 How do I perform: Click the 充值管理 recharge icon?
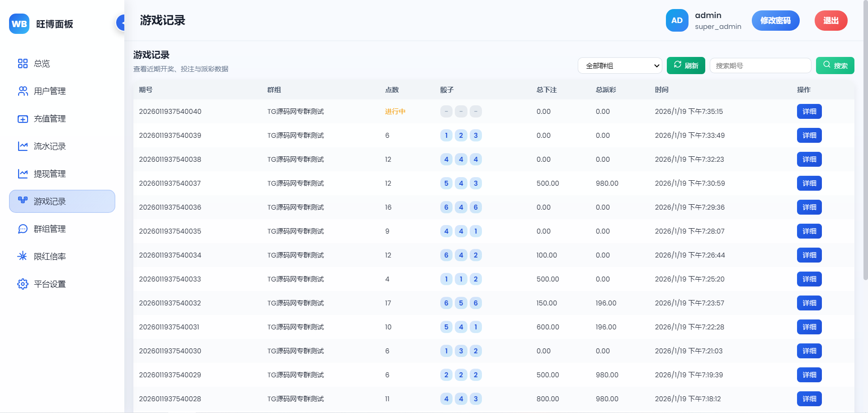pyautogui.click(x=23, y=119)
